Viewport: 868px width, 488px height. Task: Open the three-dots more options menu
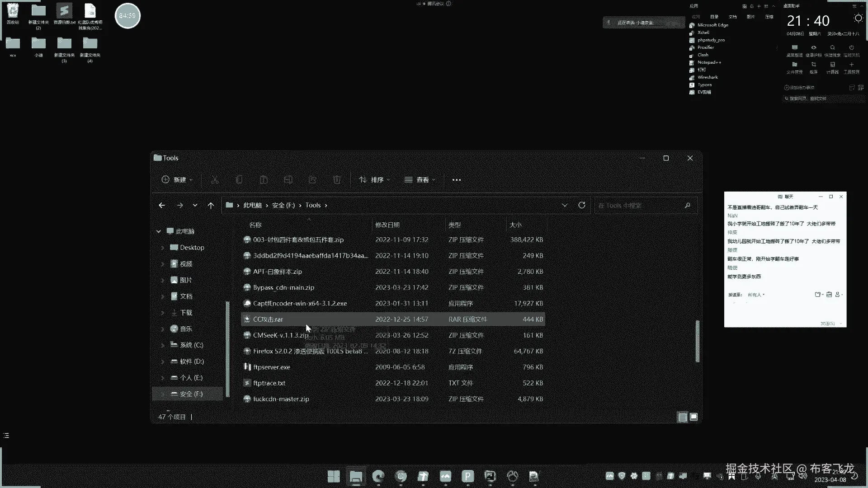(457, 180)
